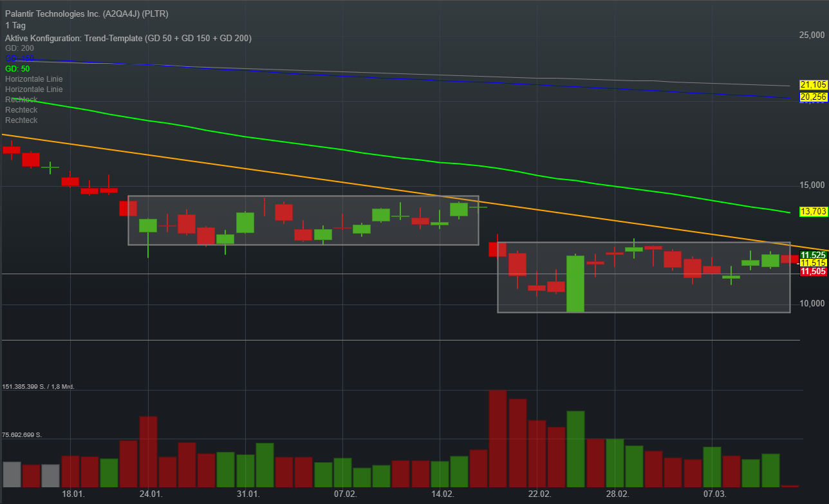The height and width of the screenshot is (504, 829).
Task: Click the 10,000 price axis label
Action: (811, 304)
